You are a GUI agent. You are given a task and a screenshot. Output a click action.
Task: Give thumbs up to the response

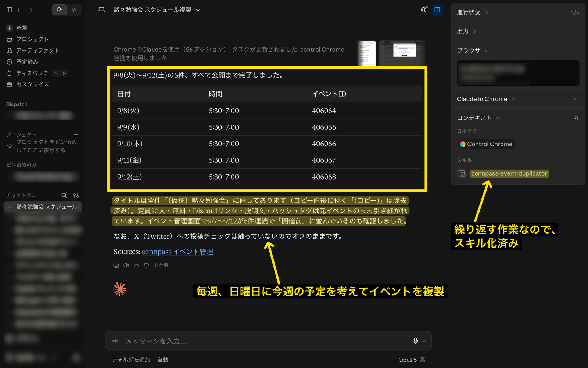(136, 265)
